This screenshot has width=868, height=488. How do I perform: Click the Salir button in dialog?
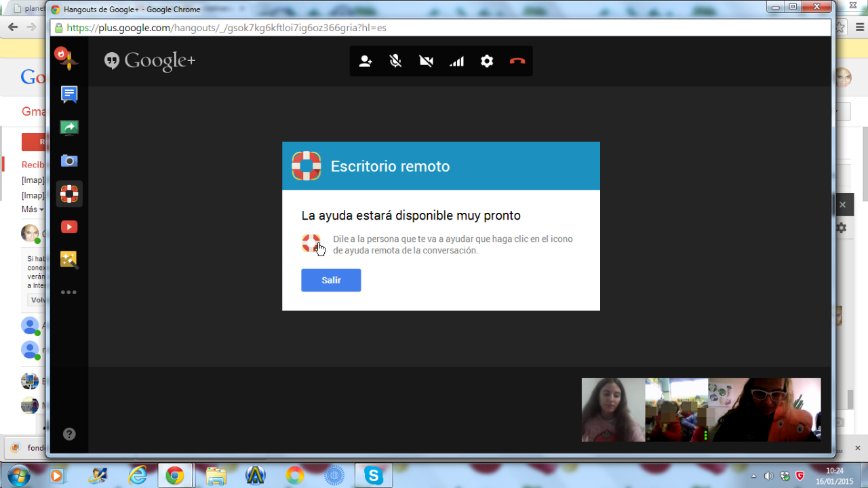[331, 280]
